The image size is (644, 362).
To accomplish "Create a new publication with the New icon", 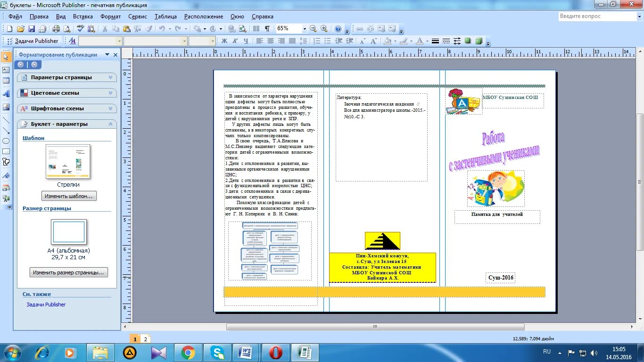I will pyautogui.click(x=9, y=29).
